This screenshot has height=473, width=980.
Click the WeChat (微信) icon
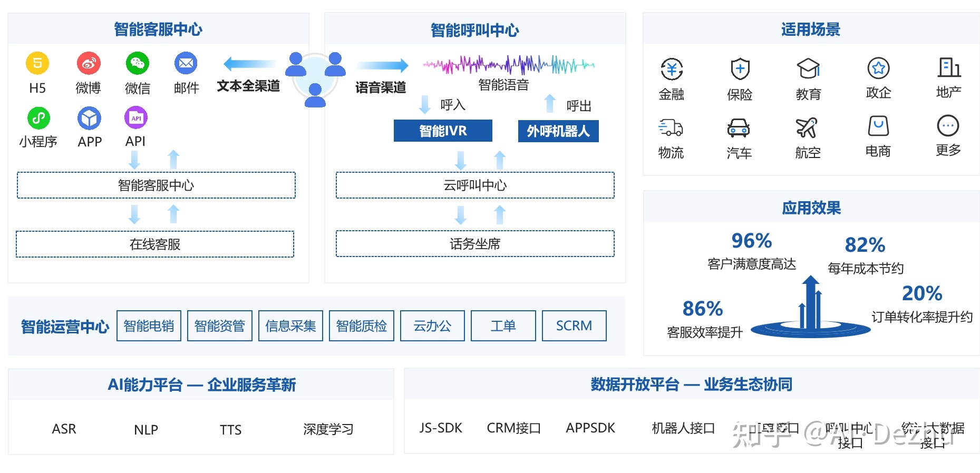point(138,63)
